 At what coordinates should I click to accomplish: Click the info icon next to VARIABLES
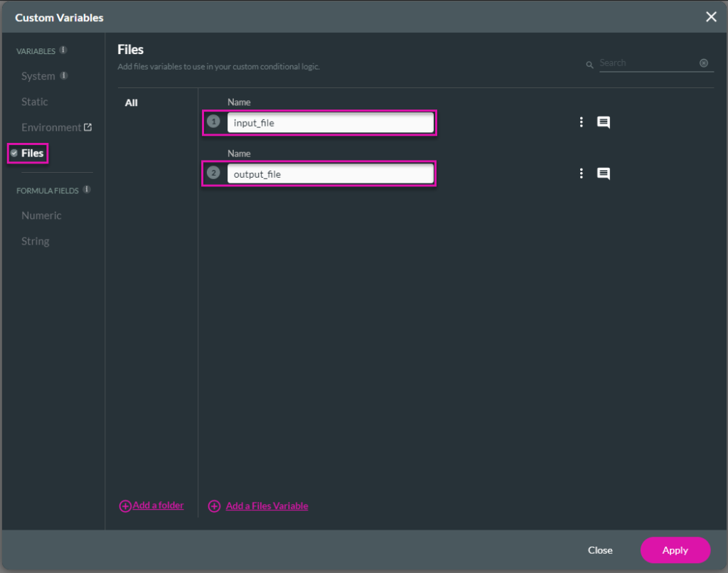[x=63, y=50]
